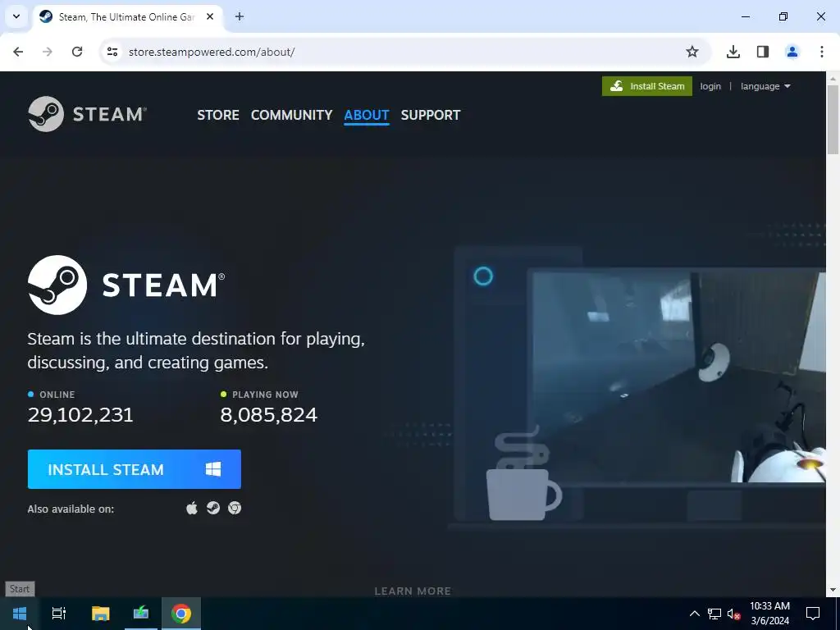
Task: Open Chrome downloads icon
Action: [733, 52]
